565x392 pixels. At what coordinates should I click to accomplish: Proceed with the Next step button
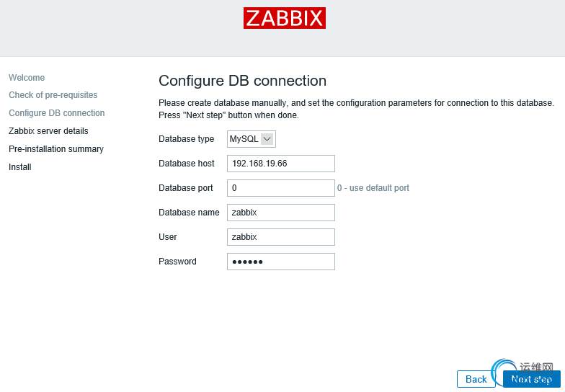pyautogui.click(x=532, y=379)
